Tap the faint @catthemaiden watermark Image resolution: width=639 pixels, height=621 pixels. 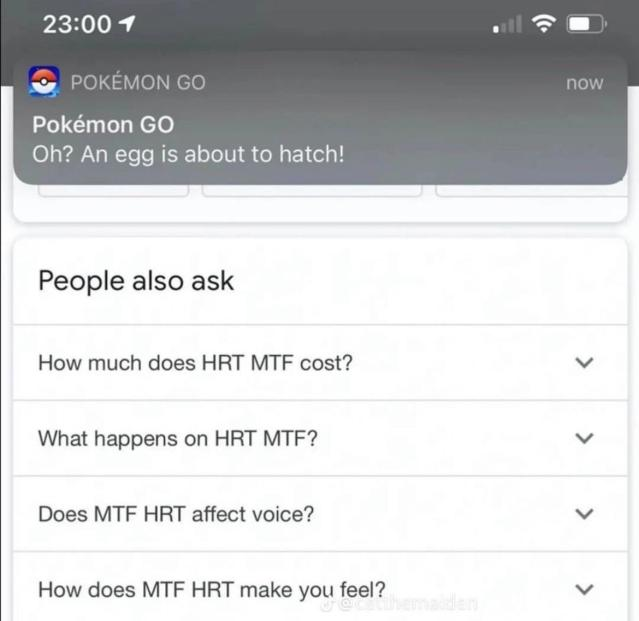click(x=400, y=604)
